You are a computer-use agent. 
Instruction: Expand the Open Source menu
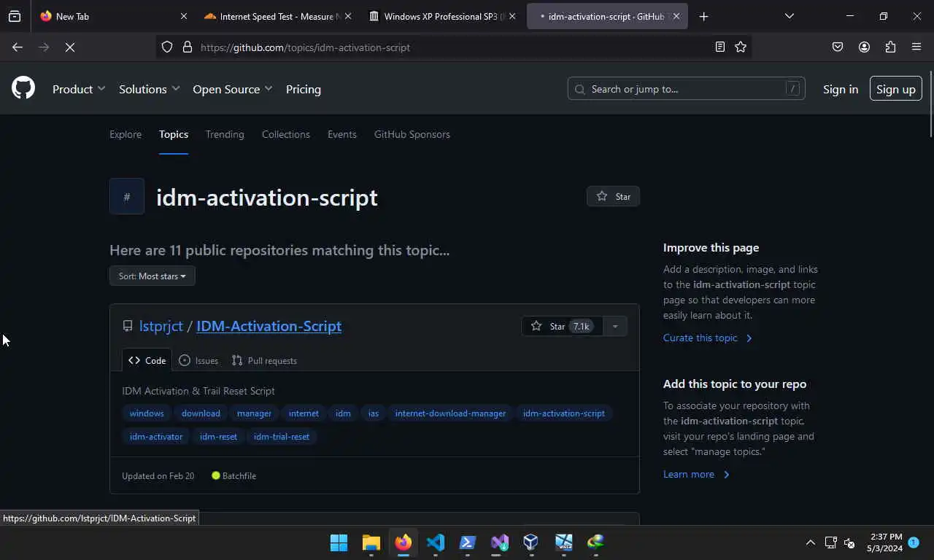232,89
